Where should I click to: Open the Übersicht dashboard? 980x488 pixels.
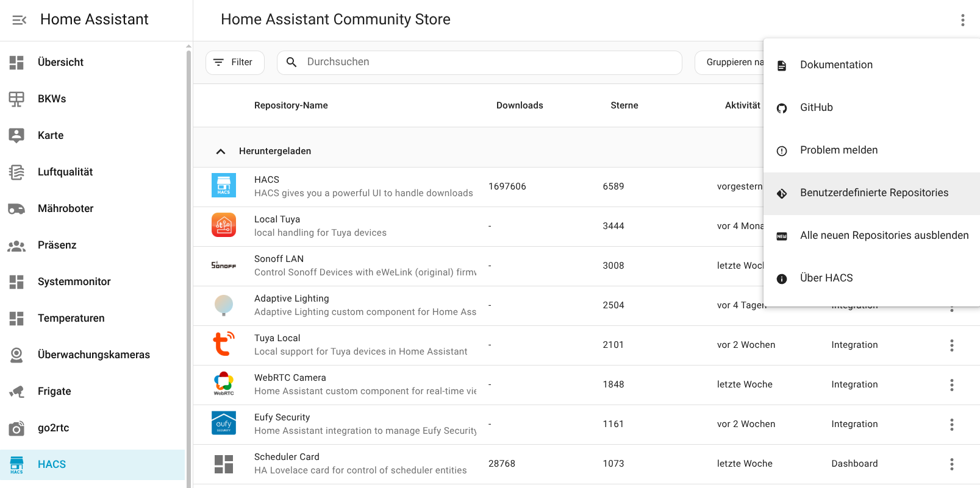pyautogui.click(x=93, y=62)
